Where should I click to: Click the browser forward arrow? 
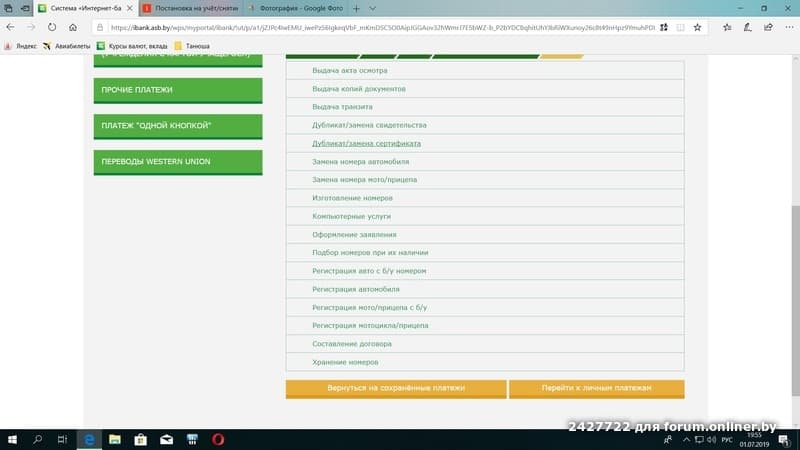coord(31,27)
